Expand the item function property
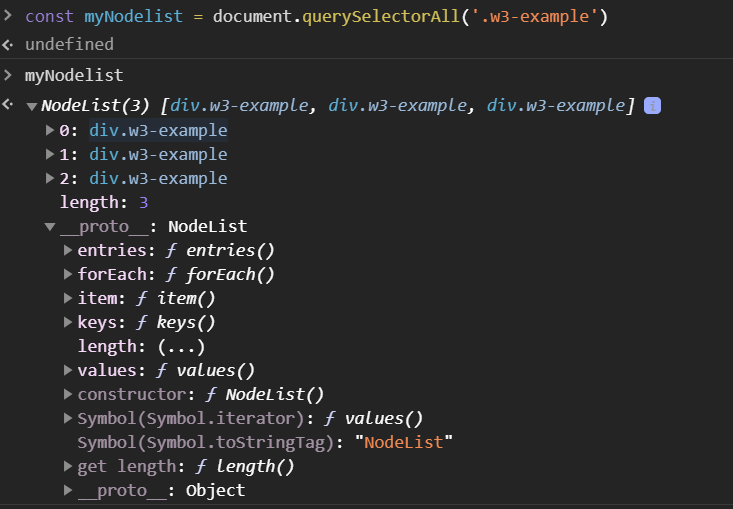This screenshot has width=733, height=509. pos(68,298)
